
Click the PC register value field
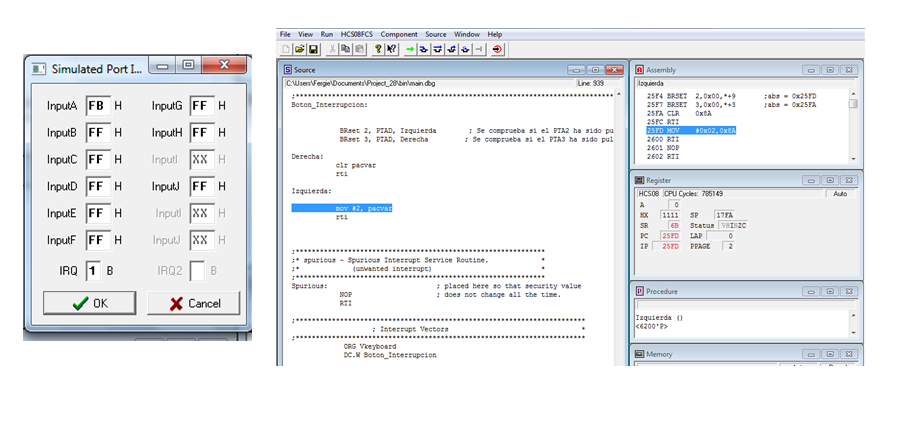pyautogui.click(x=669, y=235)
